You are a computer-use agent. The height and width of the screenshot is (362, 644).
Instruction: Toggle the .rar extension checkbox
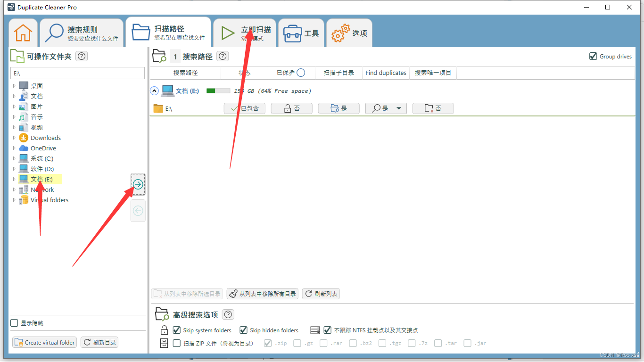coord(323,343)
